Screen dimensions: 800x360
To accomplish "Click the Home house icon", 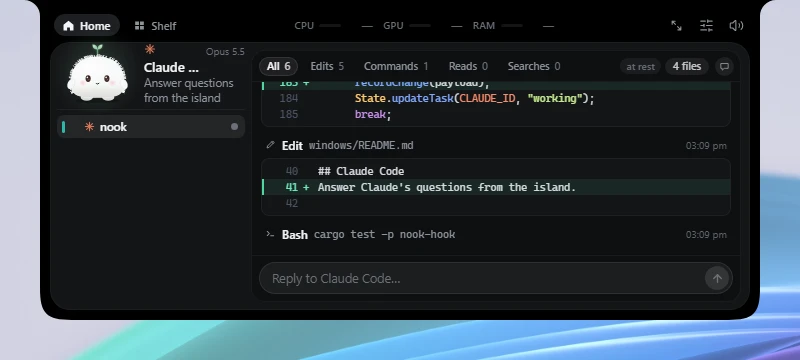I will (68, 26).
